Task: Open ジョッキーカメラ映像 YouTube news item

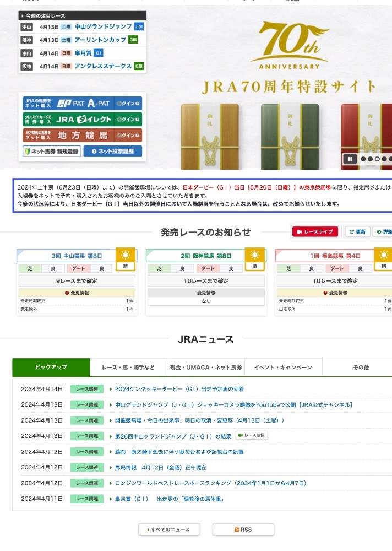Action: pos(233,405)
